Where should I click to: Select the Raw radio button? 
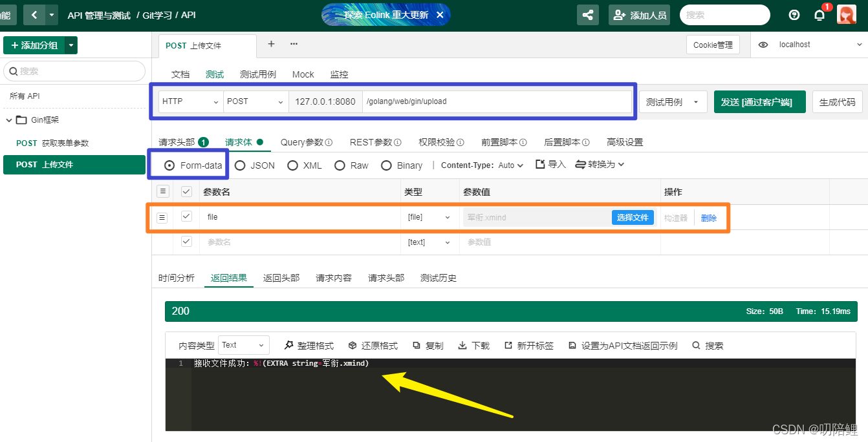tap(340, 165)
